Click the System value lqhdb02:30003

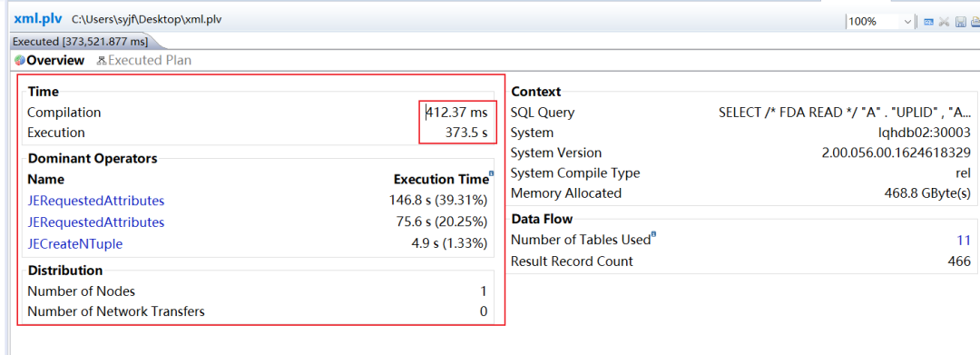tap(924, 133)
